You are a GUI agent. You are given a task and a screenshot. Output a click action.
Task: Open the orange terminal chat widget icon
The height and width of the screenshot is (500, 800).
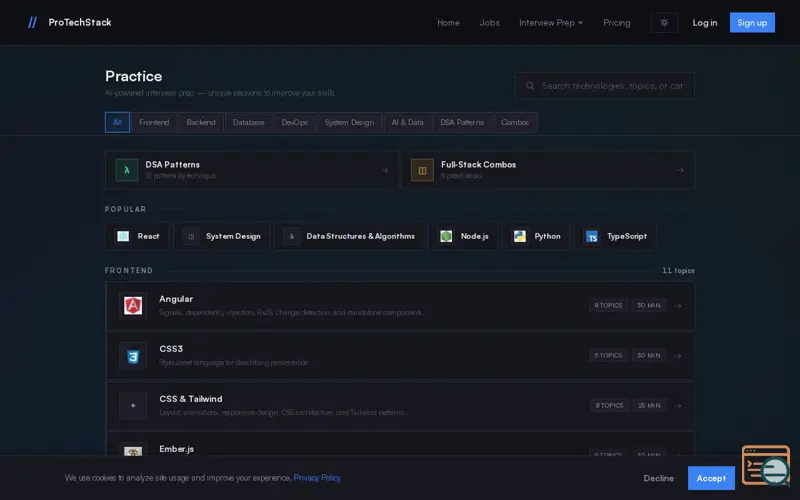766,465
